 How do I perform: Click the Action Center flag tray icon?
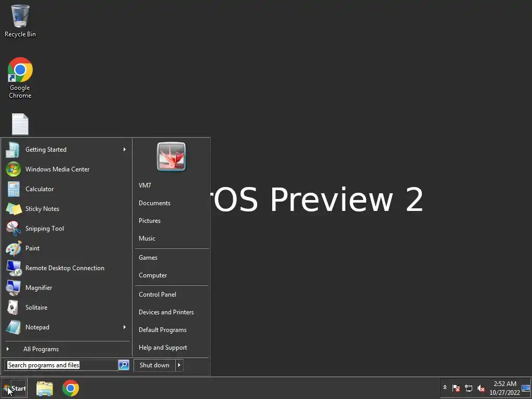(456, 388)
